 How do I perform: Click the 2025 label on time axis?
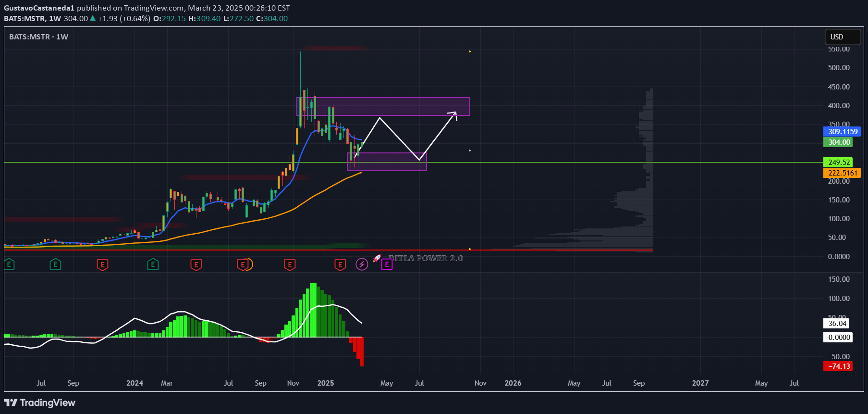click(326, 383)
